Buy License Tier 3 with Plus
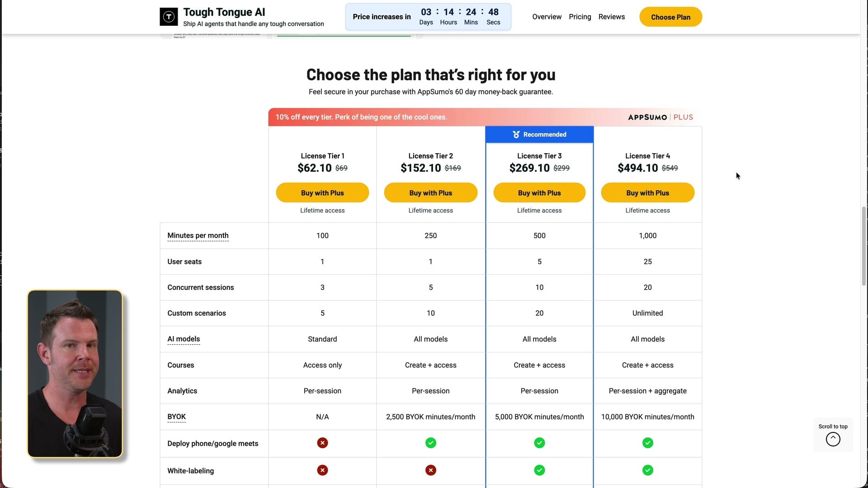This screenshot has height=488, width=868. pyautogui.click(x=539, y=192)
